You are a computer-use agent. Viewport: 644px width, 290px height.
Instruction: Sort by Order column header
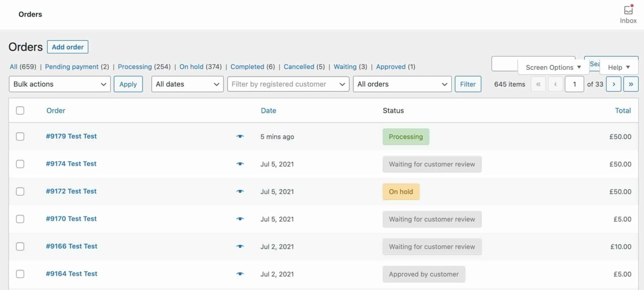pyautogui.click(x=56, y=110)
